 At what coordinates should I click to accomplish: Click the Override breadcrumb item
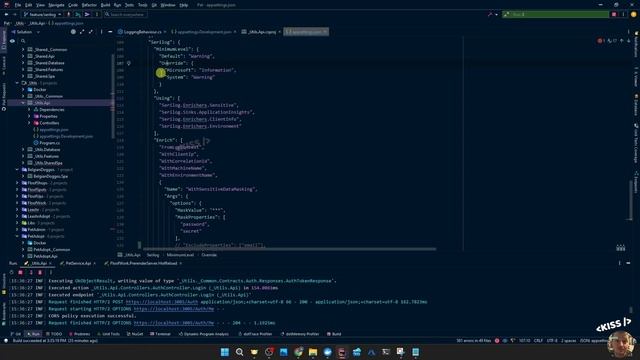[x=209, y=255]
